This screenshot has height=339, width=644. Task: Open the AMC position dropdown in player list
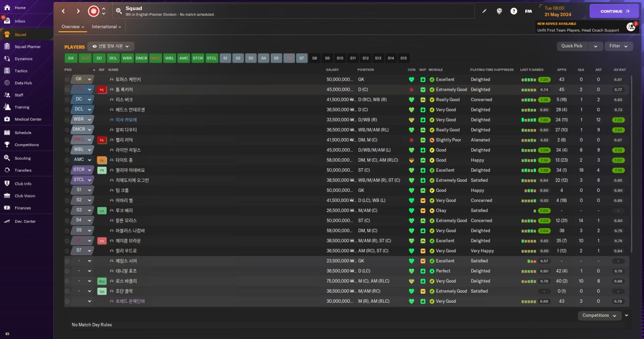pos(83,160)
